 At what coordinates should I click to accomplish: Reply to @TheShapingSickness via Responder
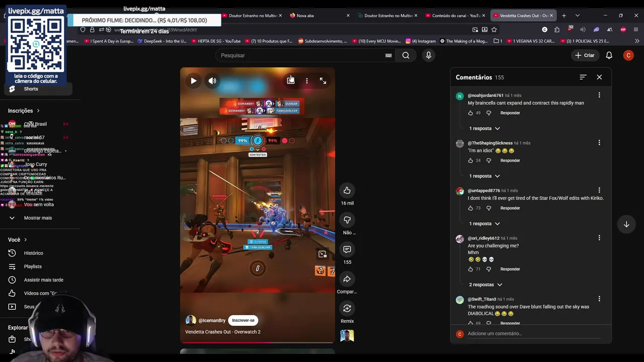coord(510,160)
